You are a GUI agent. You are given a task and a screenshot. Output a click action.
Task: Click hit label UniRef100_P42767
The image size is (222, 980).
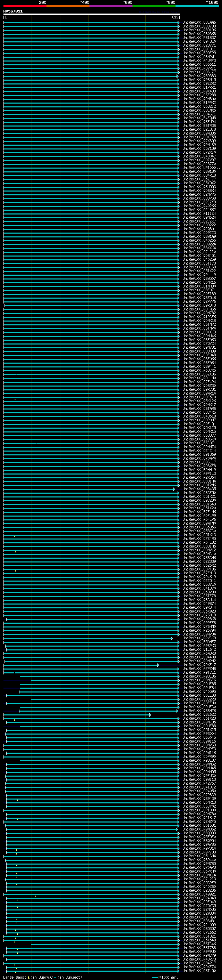199,783
